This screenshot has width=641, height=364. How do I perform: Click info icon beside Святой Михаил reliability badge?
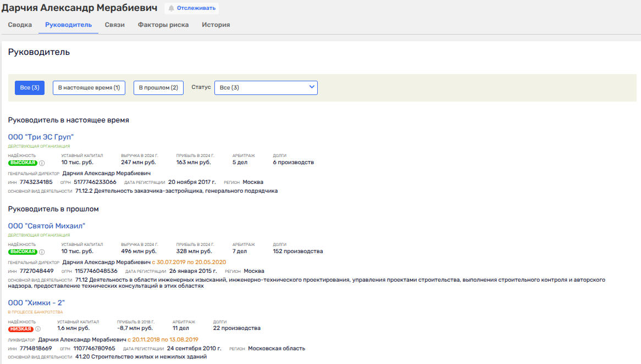click(x=42, y=251)
